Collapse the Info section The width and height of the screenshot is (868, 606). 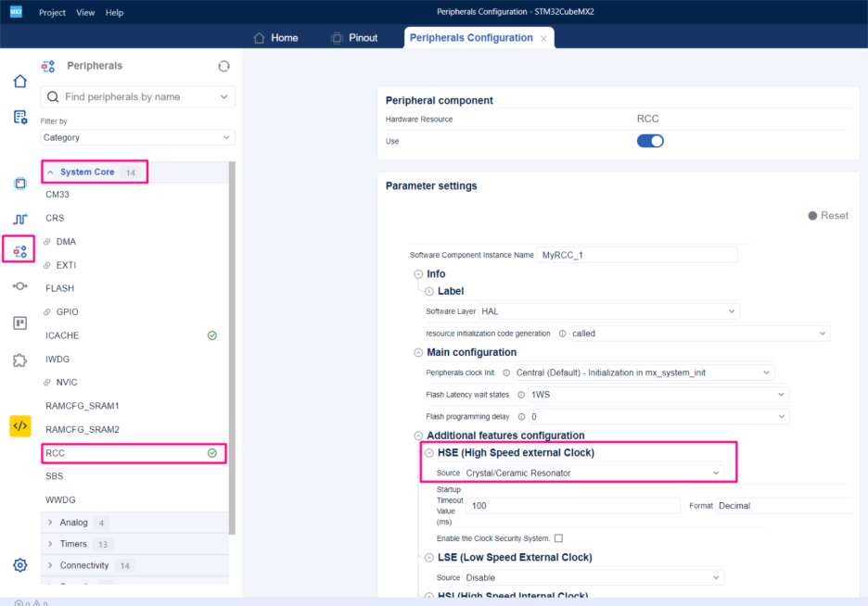pyautogui.click(x=418, y=274)
